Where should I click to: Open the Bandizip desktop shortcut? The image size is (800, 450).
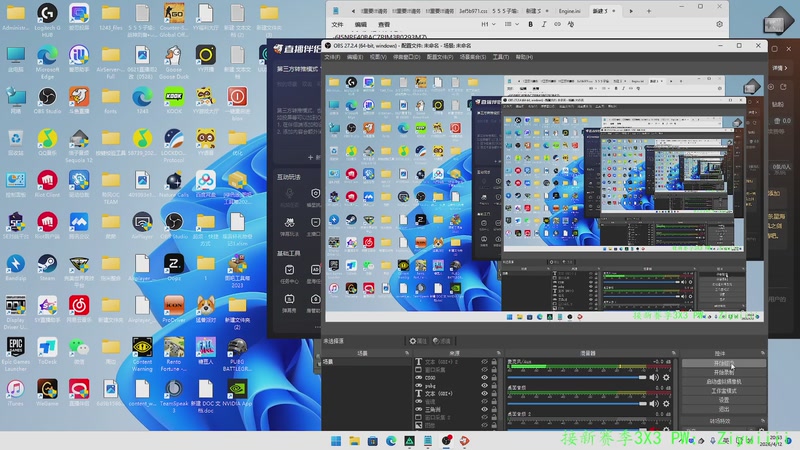point(15,268)
